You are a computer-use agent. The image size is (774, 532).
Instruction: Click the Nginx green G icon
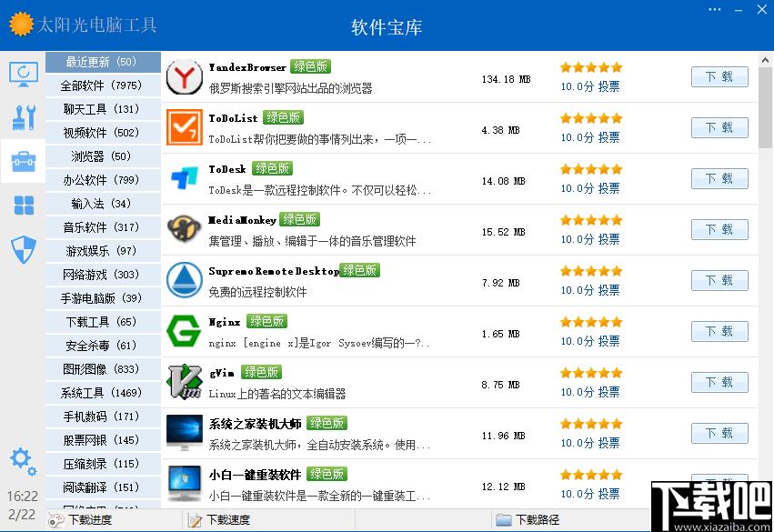[x=184, y=331]
